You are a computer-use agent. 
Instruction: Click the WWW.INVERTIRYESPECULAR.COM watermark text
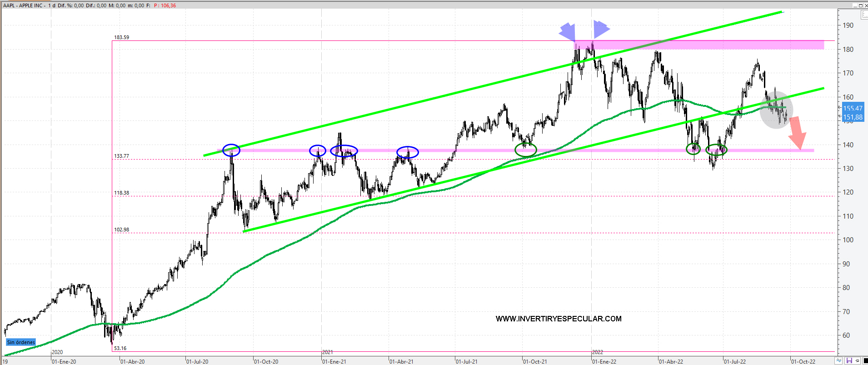(559, 319)
